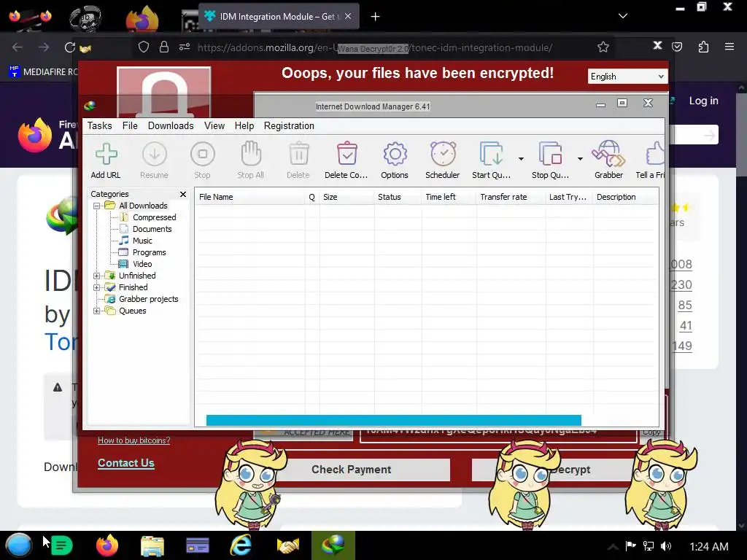Click the Stop download icon
Image resolution: width=747 pixels, height=560 pixels.
(x=203, y=160)
